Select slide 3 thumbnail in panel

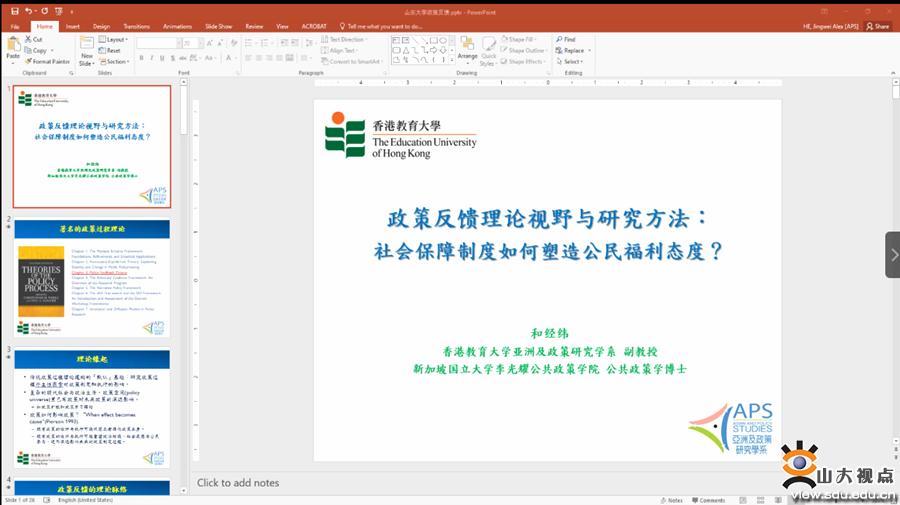(x=92, y=409)
